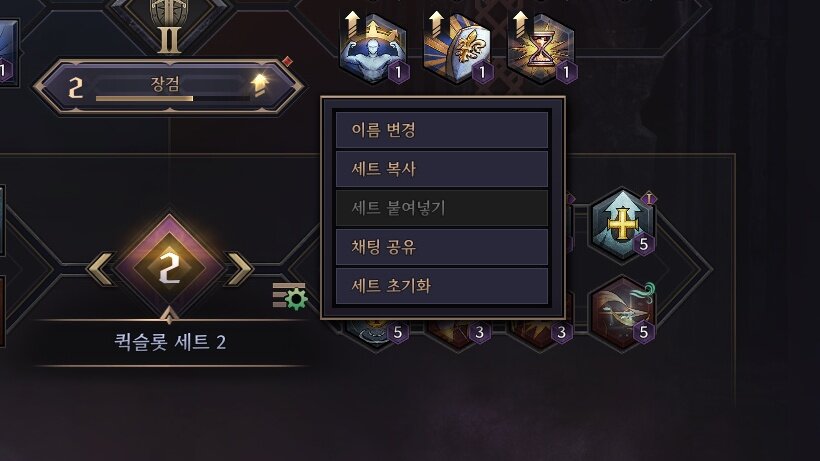This screenshot has width=820, height=461.
Task: Choose 세트 복사 from the context menu
Action: point(442,169)
